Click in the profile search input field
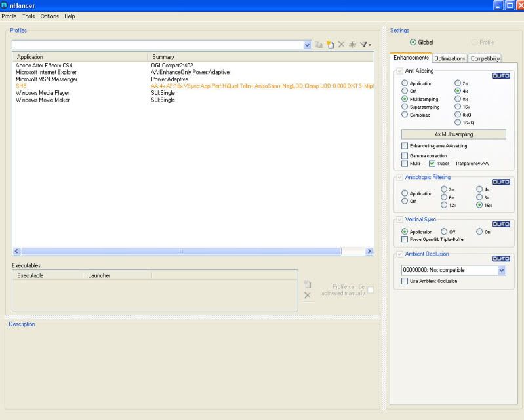The height and width of the screenshot is (420, 524). pos(158,45)
